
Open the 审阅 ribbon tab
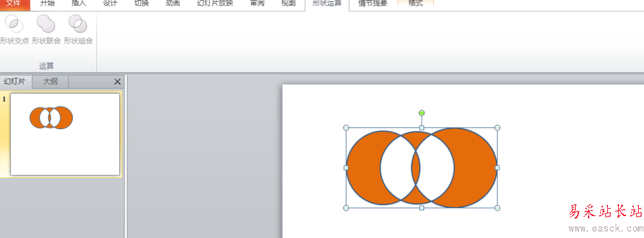[x=257, y=4]
